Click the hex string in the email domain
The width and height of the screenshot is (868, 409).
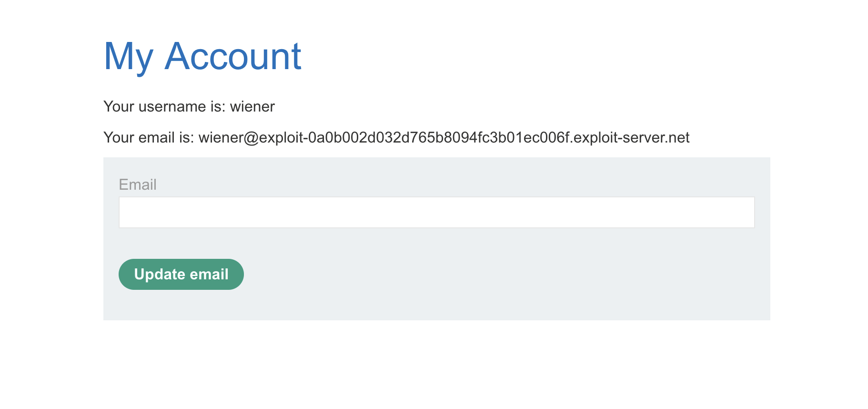439,137
